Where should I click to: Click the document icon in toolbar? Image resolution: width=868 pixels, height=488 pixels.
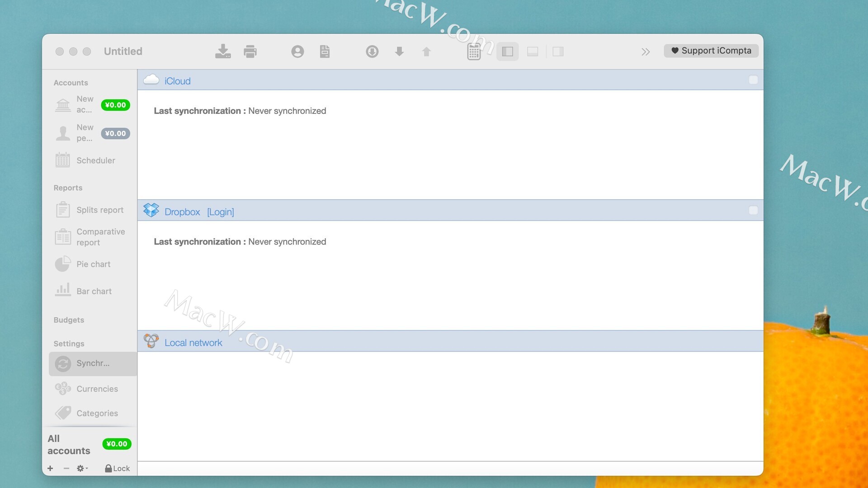pyautogui.click(x=325, y=52)
